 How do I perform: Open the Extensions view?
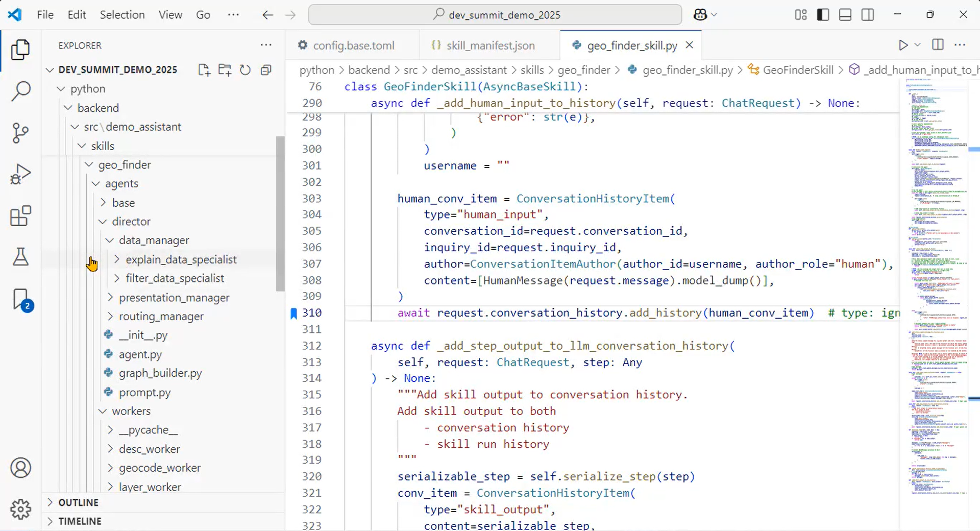pos(20,216)
